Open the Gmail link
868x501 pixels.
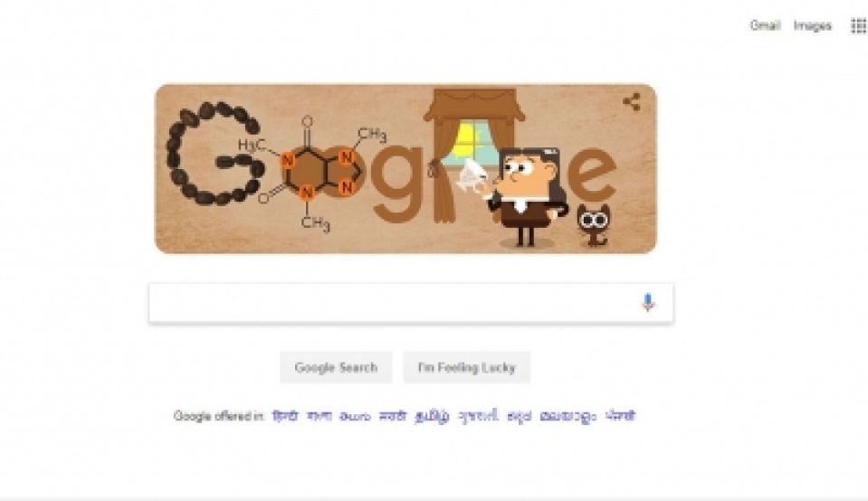tap(765, 25)
